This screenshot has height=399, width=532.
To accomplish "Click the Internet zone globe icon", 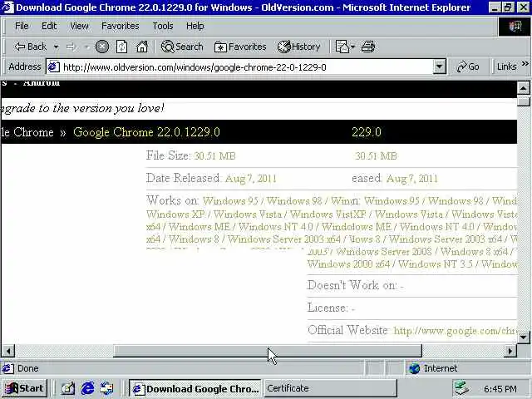I will (414, 368).
